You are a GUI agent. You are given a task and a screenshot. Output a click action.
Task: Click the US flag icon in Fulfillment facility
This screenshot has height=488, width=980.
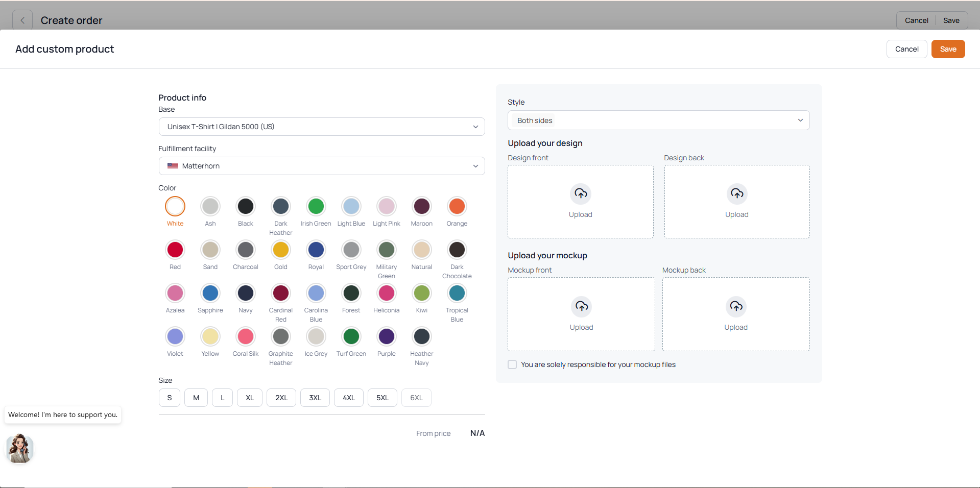click(x=173, y=166)
